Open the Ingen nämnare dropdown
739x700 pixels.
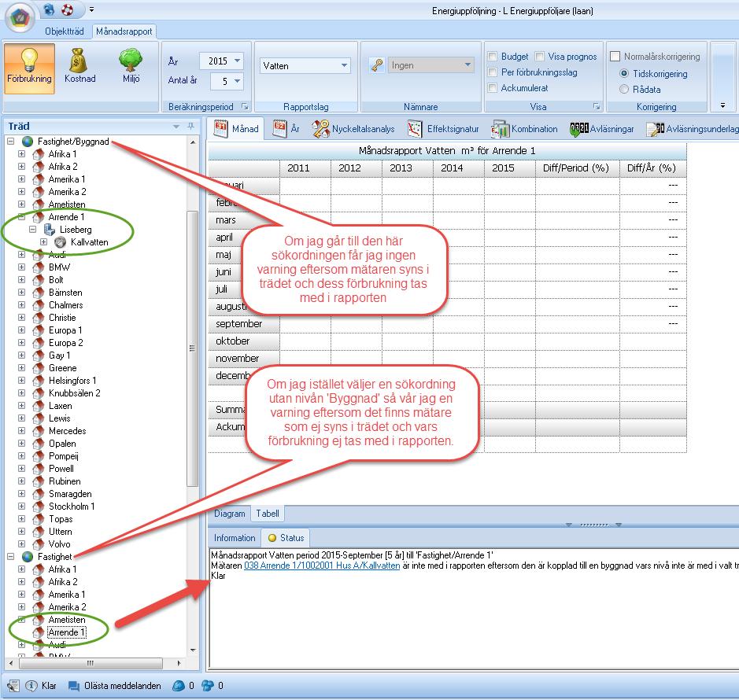click(x=467, y=65)
